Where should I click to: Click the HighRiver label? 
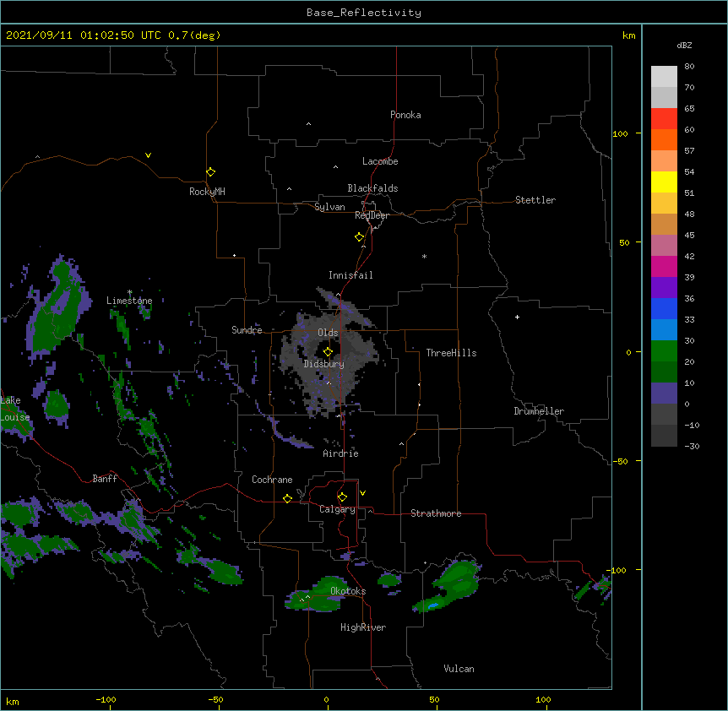pos(363,627)
